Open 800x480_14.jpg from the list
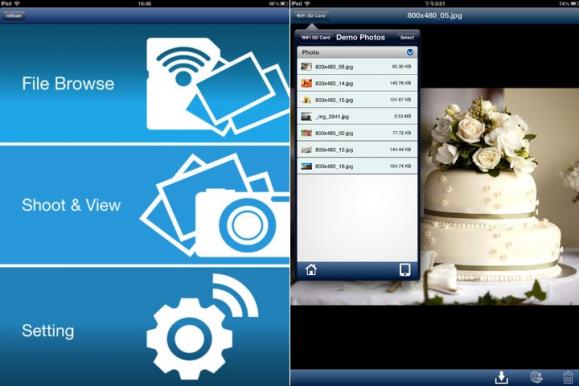Viewport: 579px width, 386px height. [x=357, y=83]
